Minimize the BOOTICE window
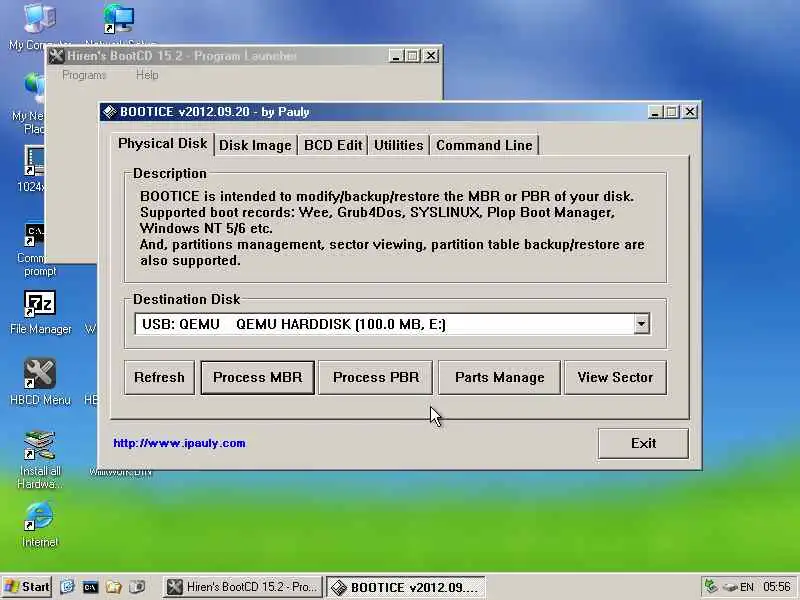800x600 pixels. 655,112
